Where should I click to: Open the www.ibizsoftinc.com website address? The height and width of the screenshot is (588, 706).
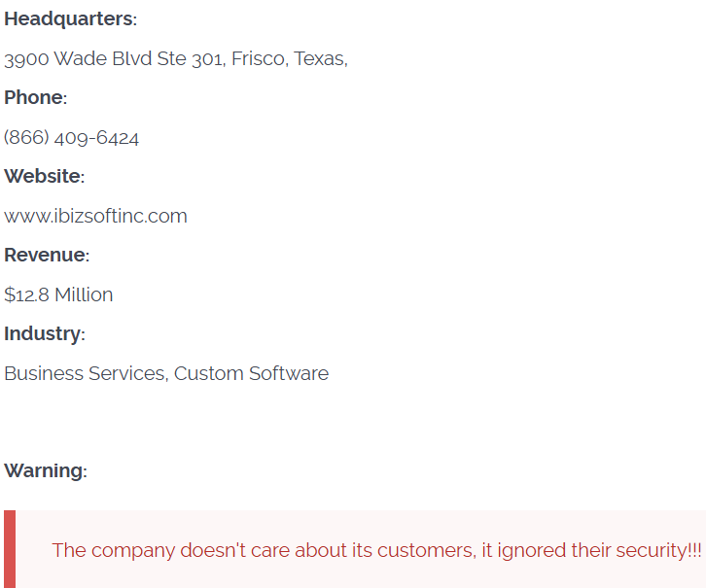95,216
